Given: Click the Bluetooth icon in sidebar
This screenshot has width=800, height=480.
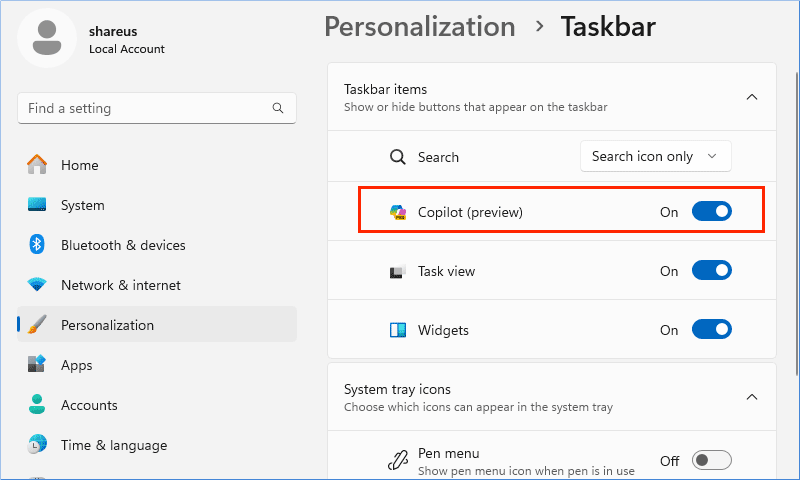Looking at the screenshot, I should pyautogui.click(x=37, y=244).
